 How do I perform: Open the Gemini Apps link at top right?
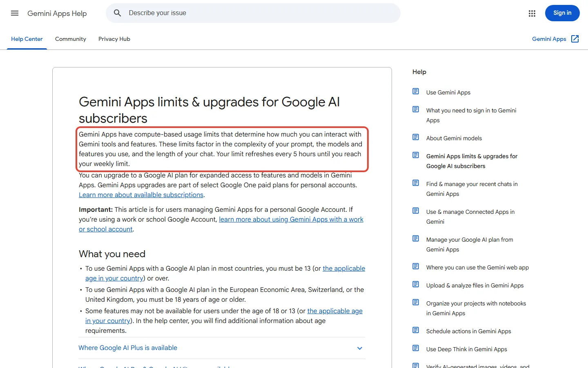click(549, 39)
